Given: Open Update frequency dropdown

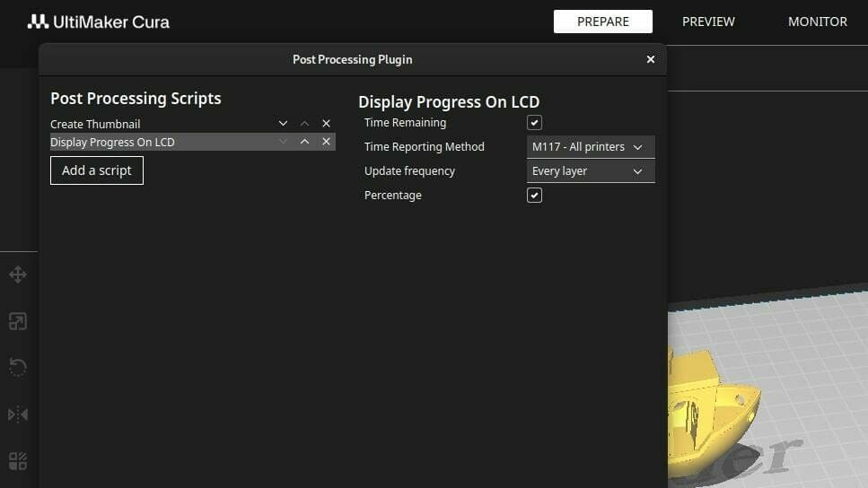Looking at the screenshot, I should coord(591,171).
